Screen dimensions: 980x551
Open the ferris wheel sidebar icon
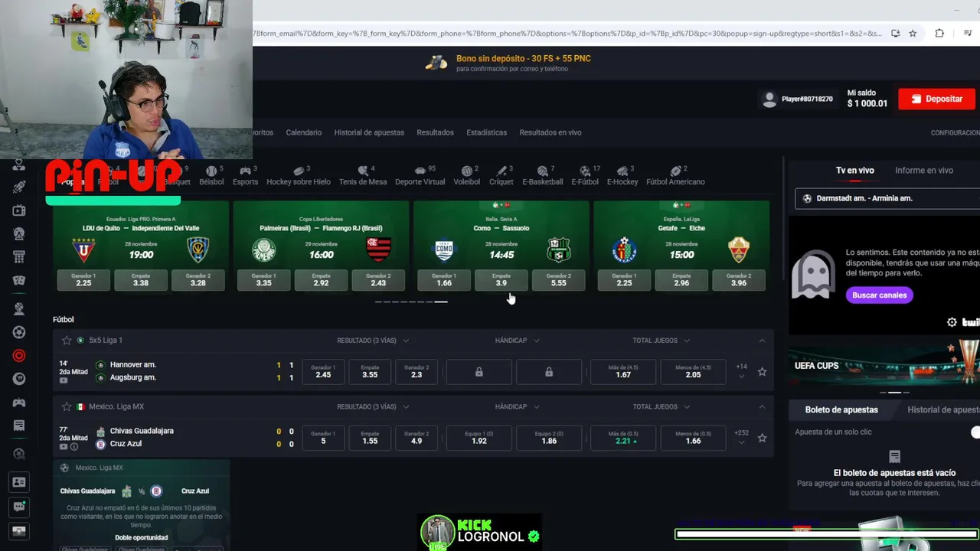(x=19, y=233)
